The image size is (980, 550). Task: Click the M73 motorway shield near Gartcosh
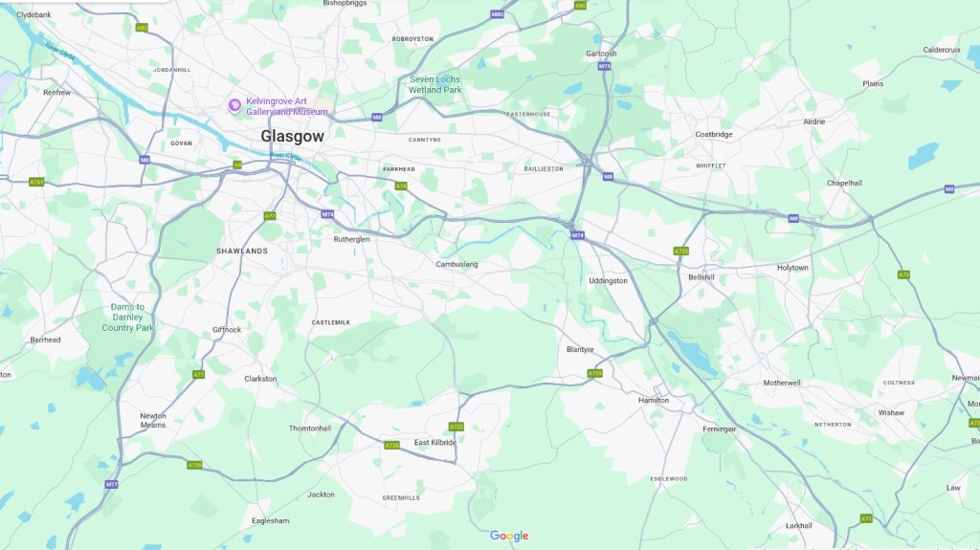tap(604, 66)
